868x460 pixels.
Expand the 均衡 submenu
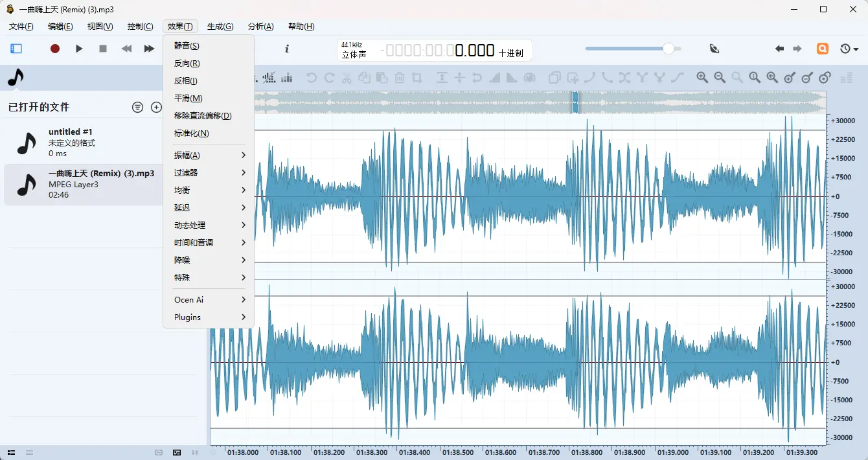[x=209, y=190]
